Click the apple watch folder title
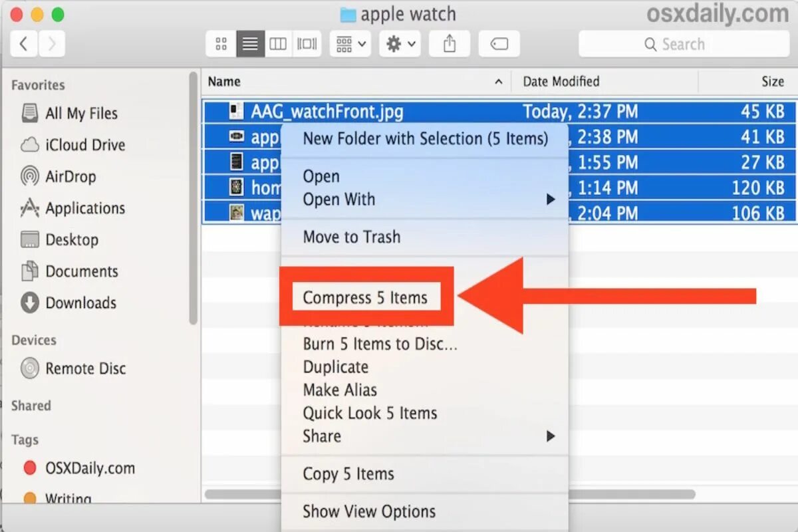Image resolution: width=798 pixels, height=532 pixels. click(398, 14)
